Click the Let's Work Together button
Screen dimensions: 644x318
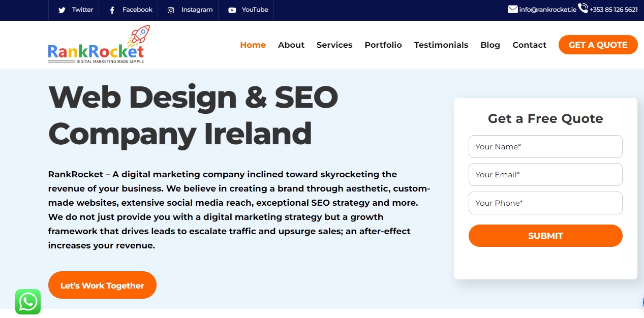pos(102,285)
